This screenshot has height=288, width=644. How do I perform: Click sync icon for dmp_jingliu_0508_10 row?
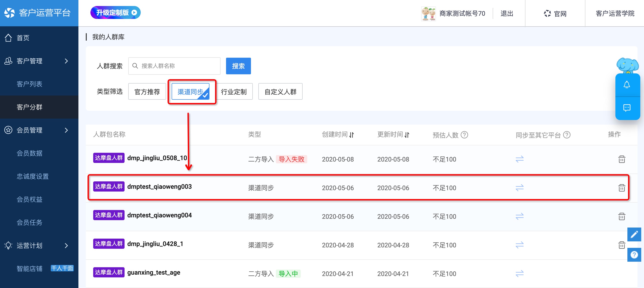point(519,159)
